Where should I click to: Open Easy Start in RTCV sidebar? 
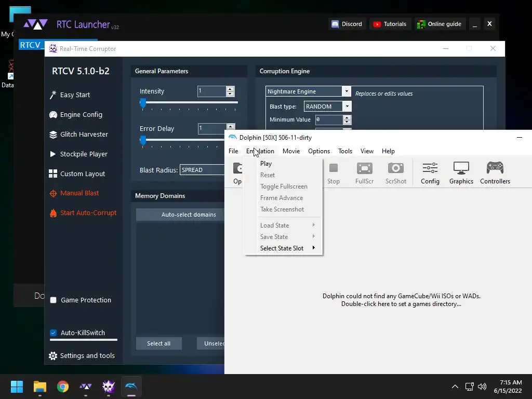click(x=70, y=95)
